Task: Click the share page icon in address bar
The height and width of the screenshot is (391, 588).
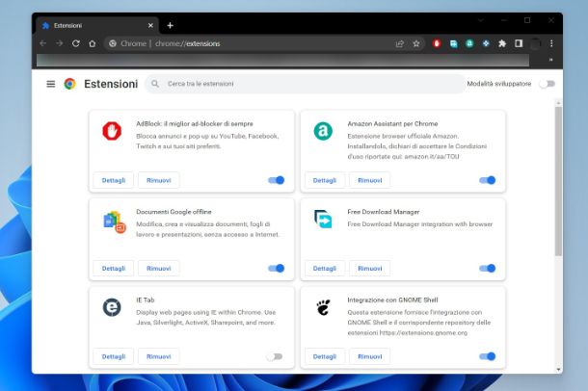Action: coord(400,44)
